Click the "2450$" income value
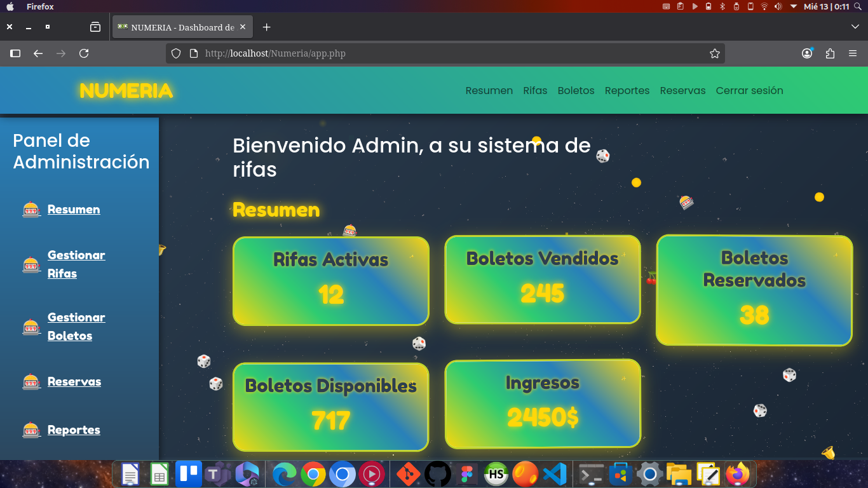 (543, 417)
